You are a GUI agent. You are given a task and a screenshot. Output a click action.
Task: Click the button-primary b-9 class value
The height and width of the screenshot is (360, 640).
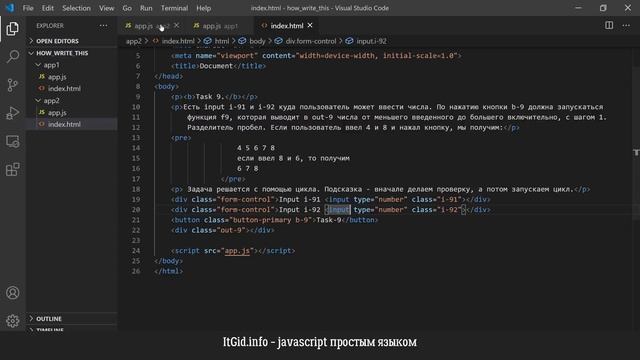click(x=271, y=220)
